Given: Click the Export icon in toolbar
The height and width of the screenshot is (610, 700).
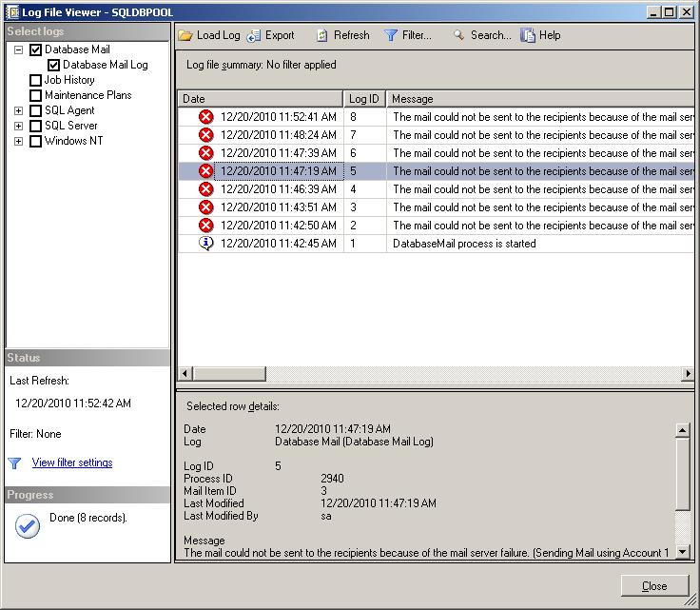Looking at the screenshot, I should coord(254,35).
